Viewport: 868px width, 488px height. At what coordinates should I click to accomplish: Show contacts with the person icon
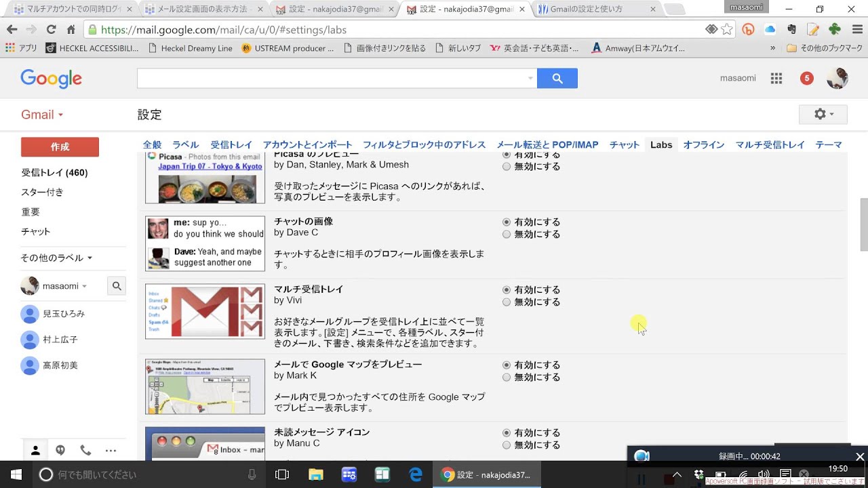pos(35,450)
